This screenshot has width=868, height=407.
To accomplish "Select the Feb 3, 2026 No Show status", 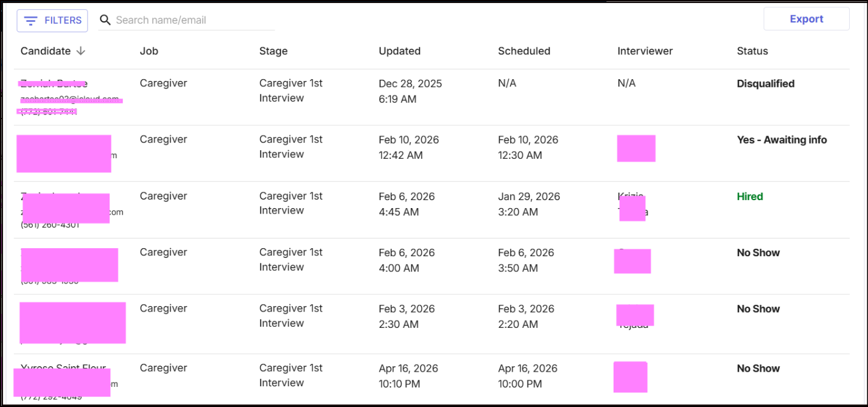I will click(x=758, y=309).
